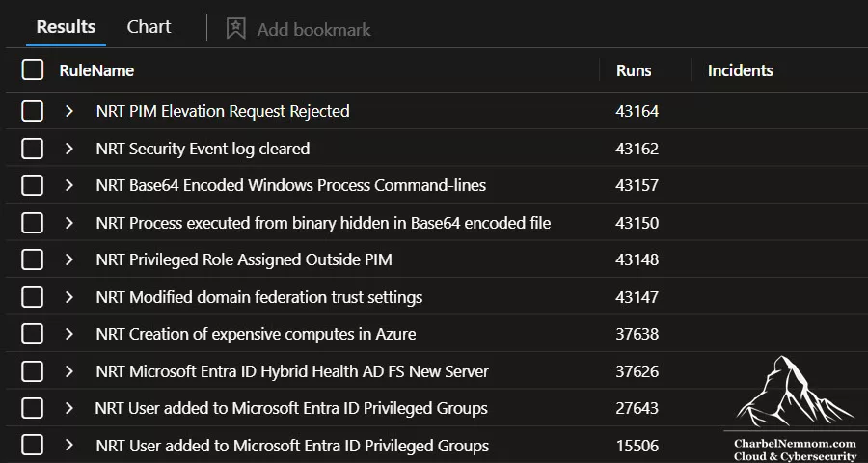The height and width of the screenshot is (463, 868).
Task: Select checkbox for Hybrid Health AD FS New Server
Action: [32, 371]
